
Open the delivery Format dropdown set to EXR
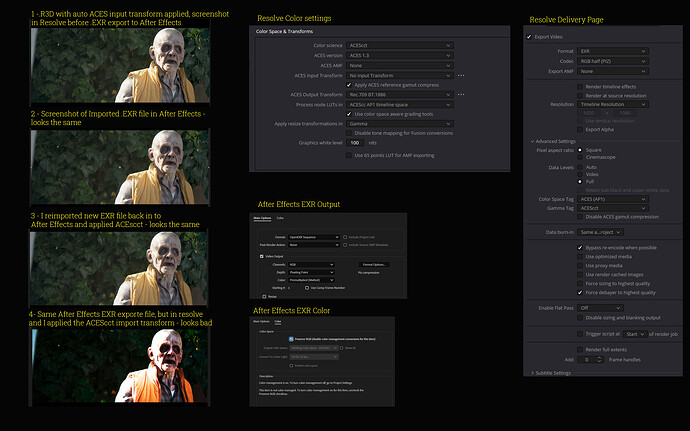tap(612, 51)
